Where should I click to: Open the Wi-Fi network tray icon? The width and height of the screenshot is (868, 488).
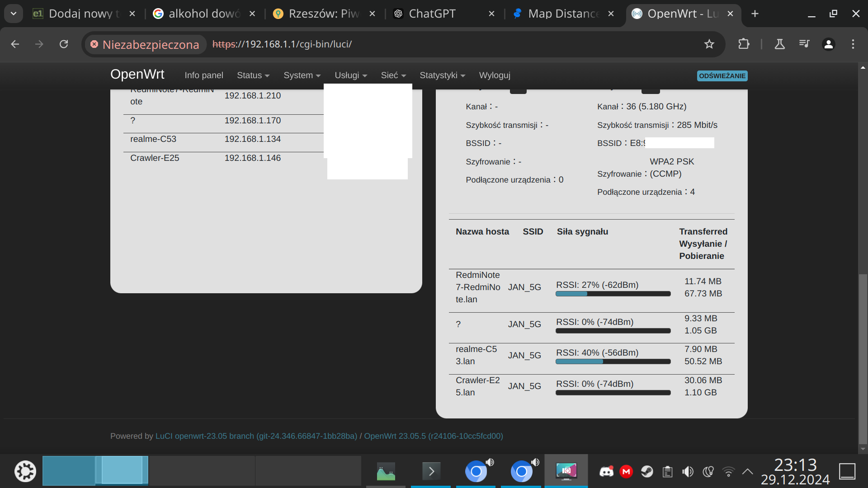[728, 472]
